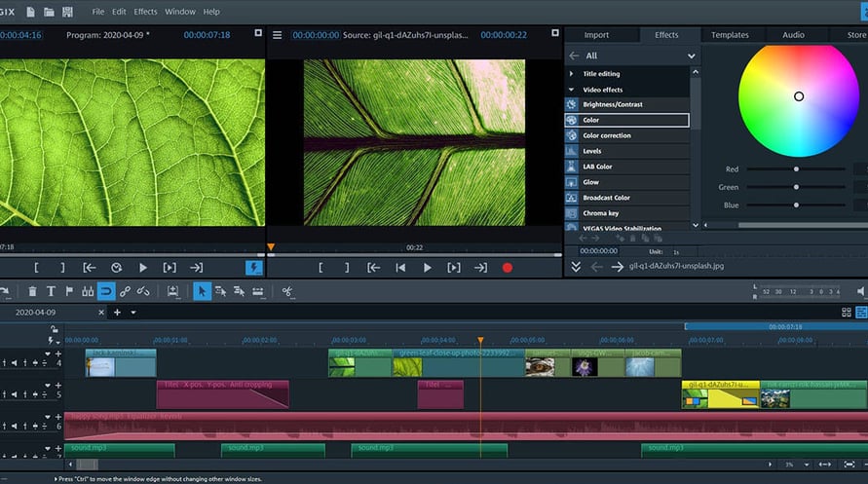Click the unlink objects broken chain icon
This screenshot has width=868, height=484.
click(143, 291)
